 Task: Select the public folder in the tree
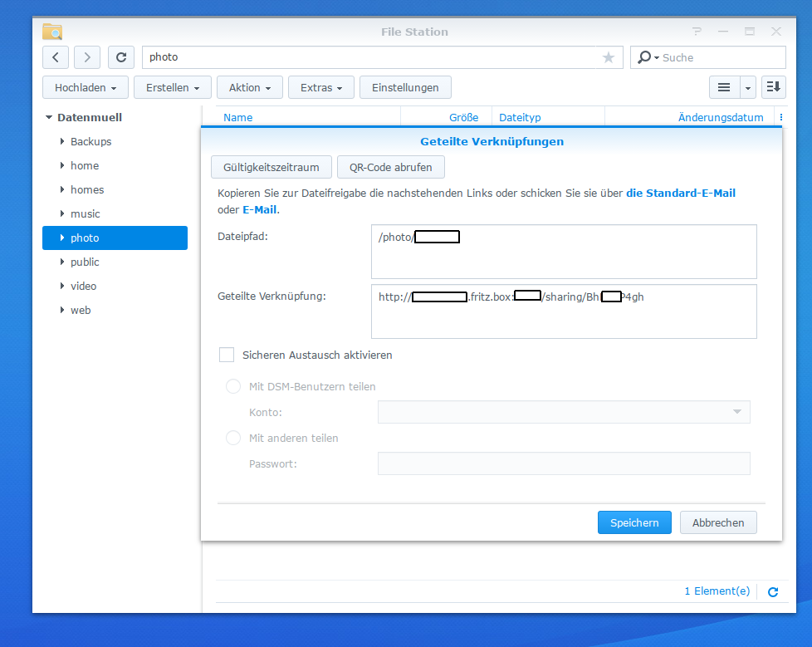pyautogui.click(x=115, y=262)
